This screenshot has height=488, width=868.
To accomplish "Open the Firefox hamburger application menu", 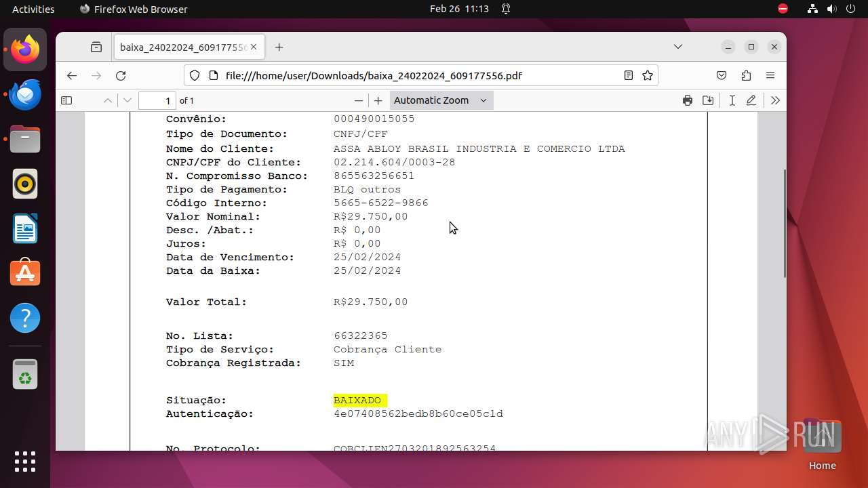I will (x=770, y=75).
